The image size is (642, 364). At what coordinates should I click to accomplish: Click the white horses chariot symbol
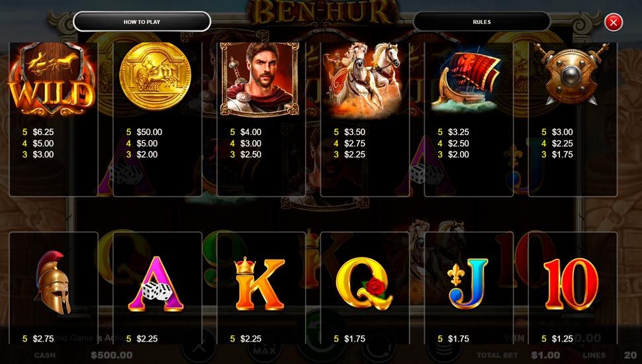363,79
